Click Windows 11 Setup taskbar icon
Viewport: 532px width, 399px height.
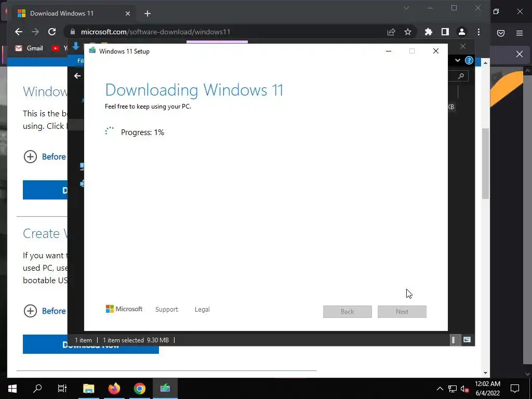pos(165,388)
